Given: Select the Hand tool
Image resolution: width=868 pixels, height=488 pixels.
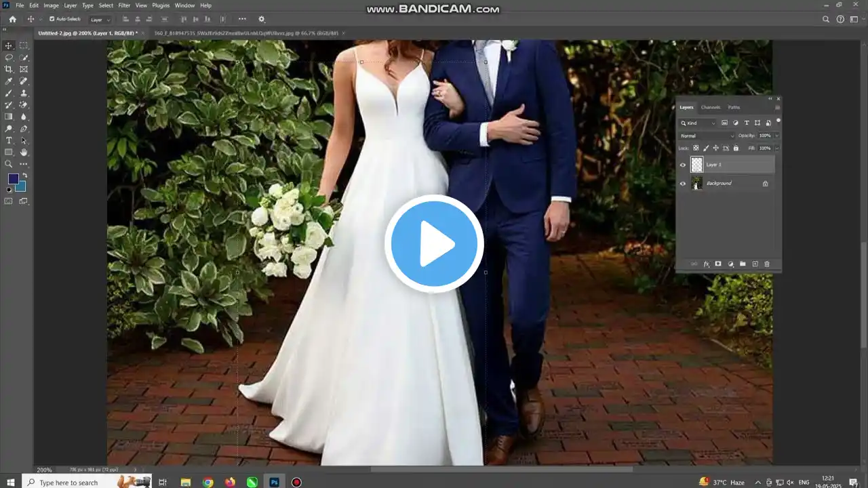Looking at the screenshot, I should tap(24, 152).
